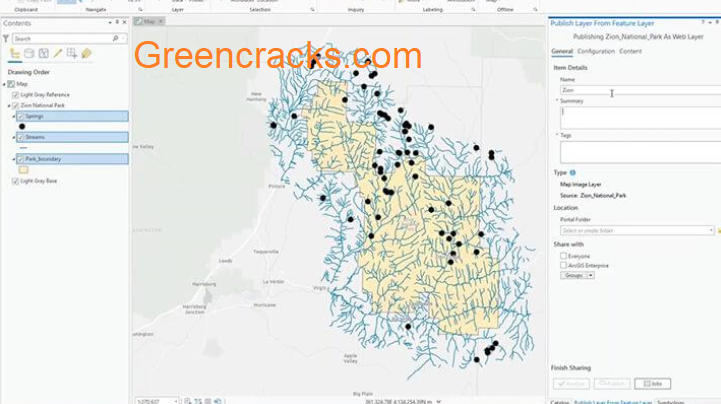Toggle Light Gray Base layer visibility

pos(15,181)
